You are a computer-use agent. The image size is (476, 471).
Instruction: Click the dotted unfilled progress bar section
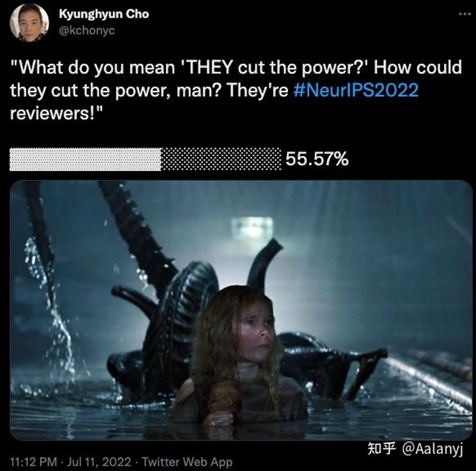click(221, 159)
